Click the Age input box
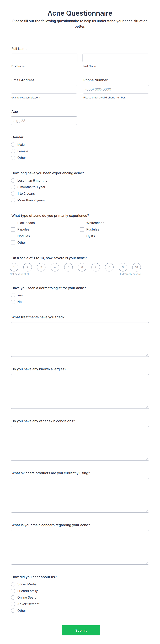Screen dimensions: 160x644 tap(44, 121)
